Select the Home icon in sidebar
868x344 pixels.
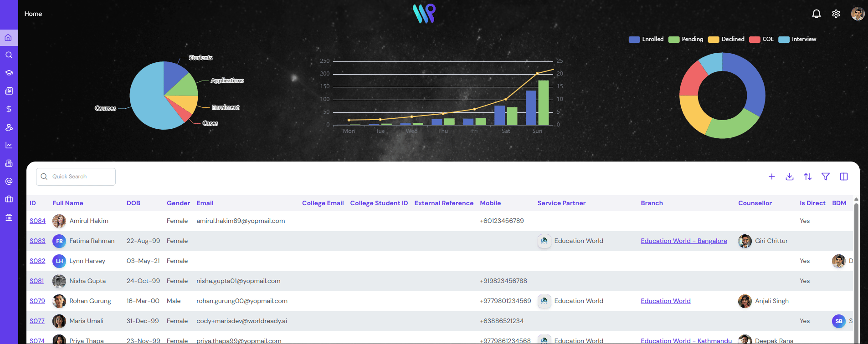pos(9,38)
